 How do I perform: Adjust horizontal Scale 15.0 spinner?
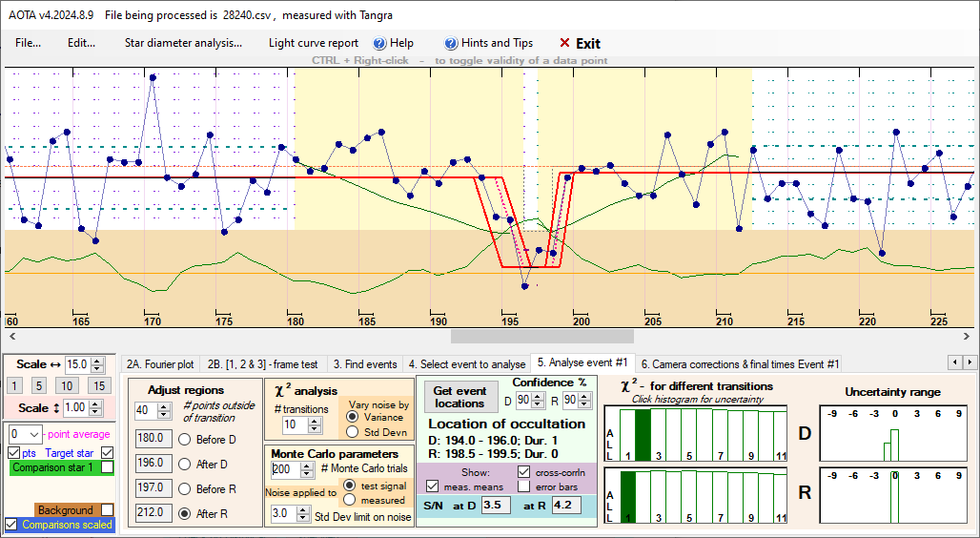click(97, 364)
